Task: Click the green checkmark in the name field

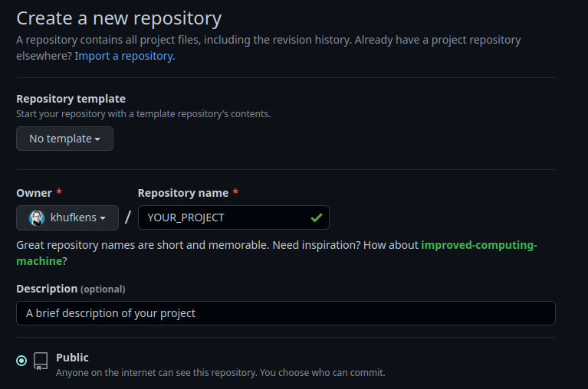Action: [316, 217]
